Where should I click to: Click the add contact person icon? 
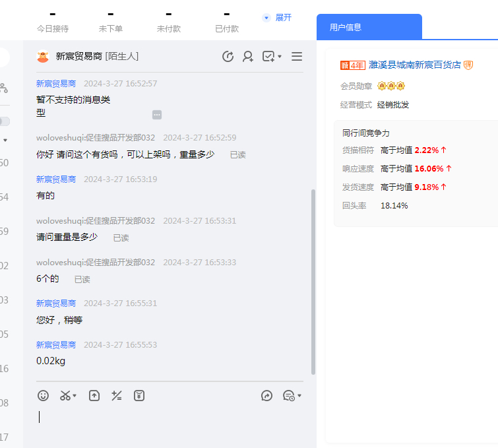pos(248,57)
